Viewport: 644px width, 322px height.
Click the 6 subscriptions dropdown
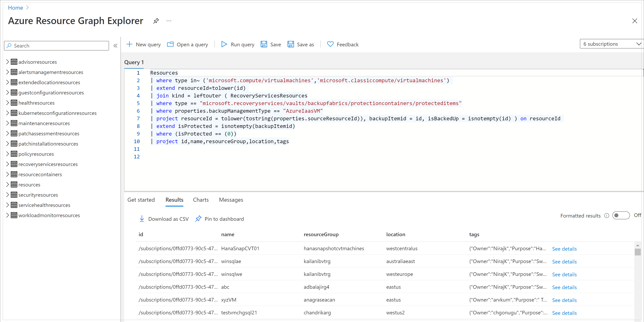coord(610,44)
